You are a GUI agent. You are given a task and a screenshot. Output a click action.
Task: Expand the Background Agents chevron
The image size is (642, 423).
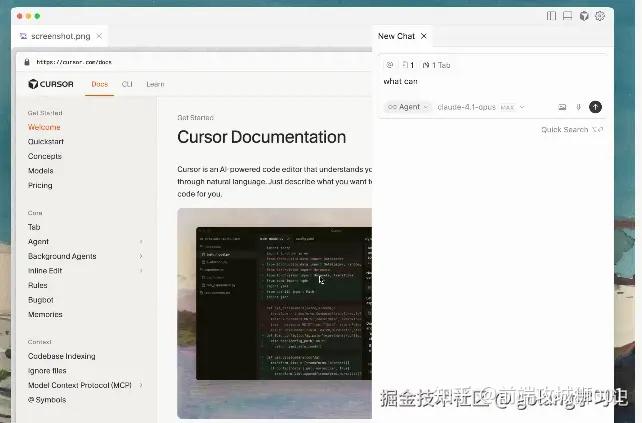(x=141, y=256)
